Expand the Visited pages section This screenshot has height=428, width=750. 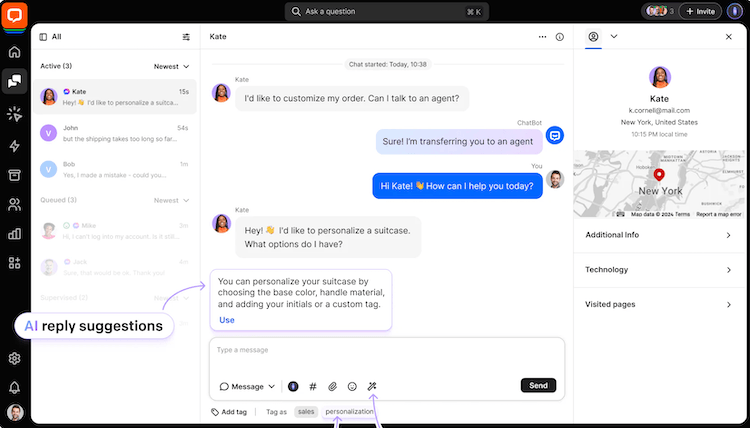tap(659, 305)
